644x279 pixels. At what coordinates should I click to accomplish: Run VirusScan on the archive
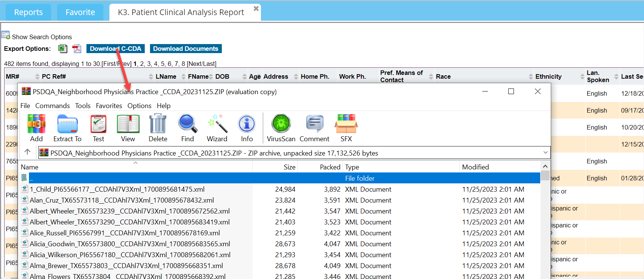281,124
